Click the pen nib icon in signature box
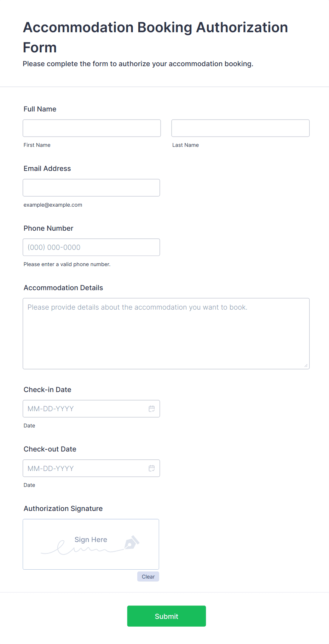The width and height of the screenshot is (329, 644). point(132,542)
